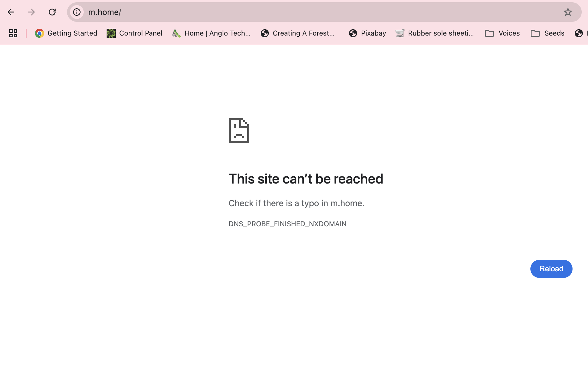The height and width of the screenshot is (386, 588).
Task: Click the blue Reload button
Action: (551, 269)
